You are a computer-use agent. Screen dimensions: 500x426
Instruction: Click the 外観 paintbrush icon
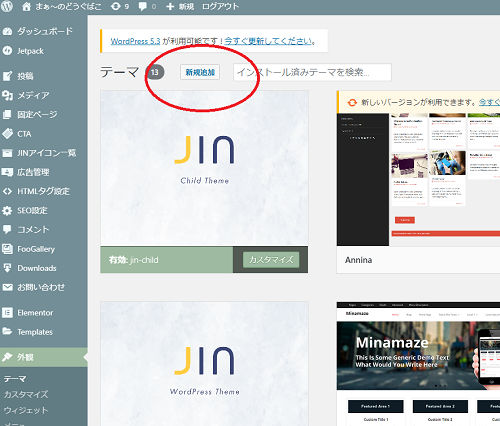[x=7, y=357]
